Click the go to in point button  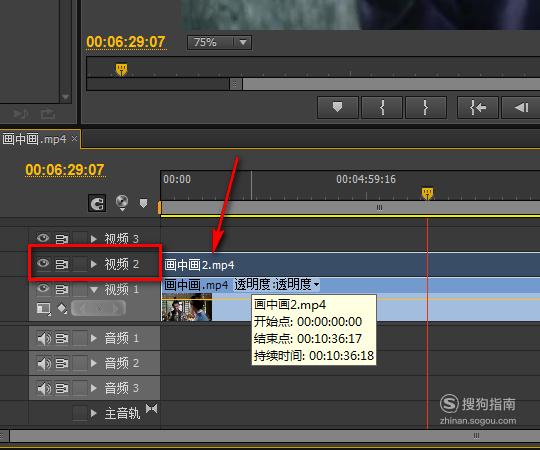pyautogui.click(x=478, y=108)
